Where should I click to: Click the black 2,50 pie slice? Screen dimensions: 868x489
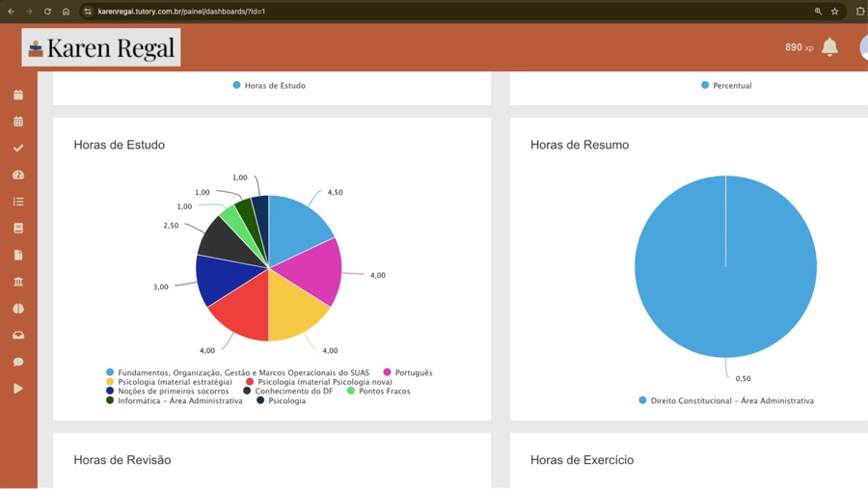point(230,242)
